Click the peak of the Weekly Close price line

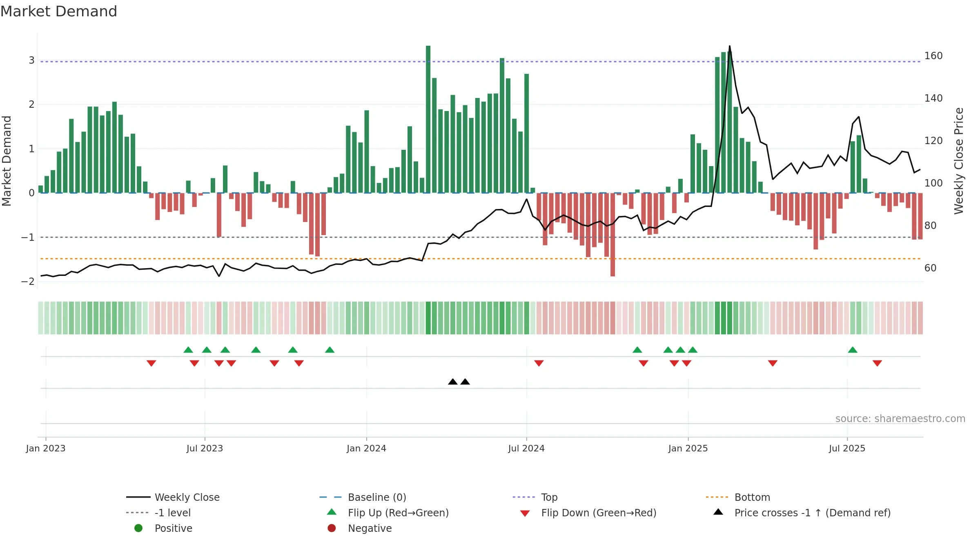pos(730,46)
